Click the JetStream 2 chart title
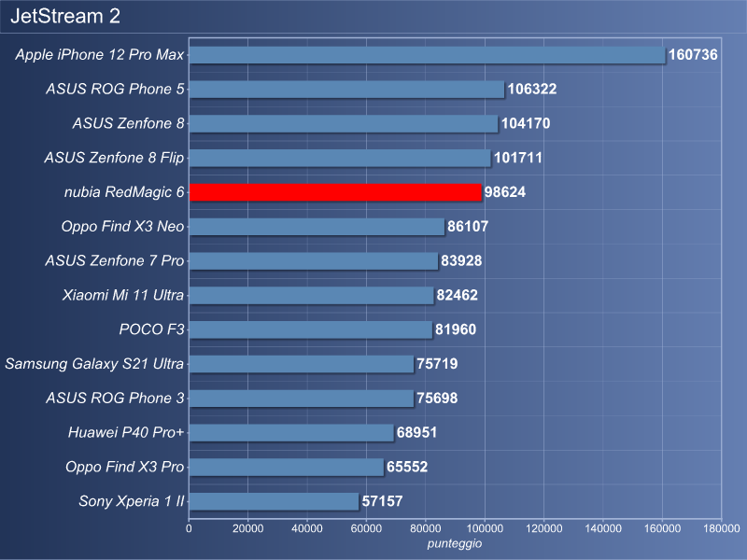The width and height of the screenshot is (747, 560). click(65, 16)
